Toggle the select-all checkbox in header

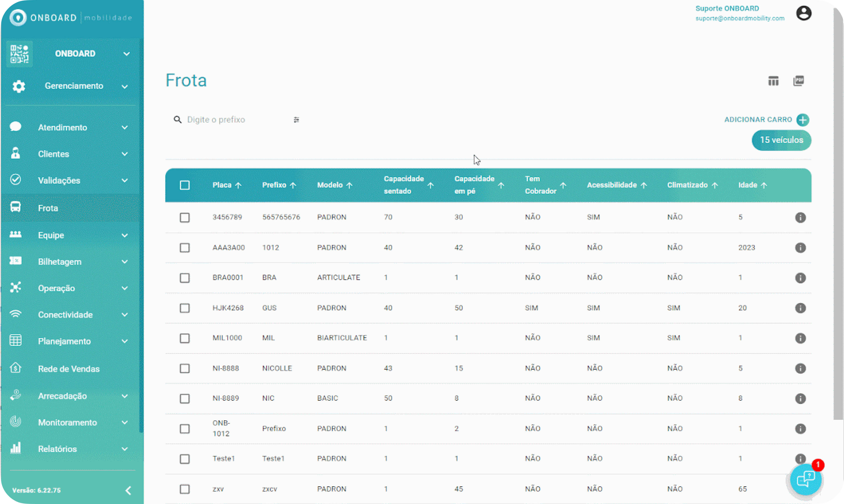(x=185, y=185)
